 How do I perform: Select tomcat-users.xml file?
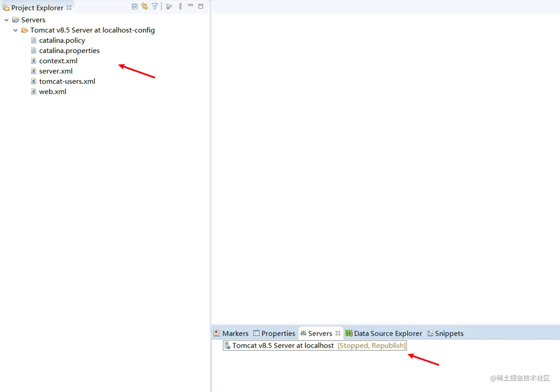click(x=67, y=81)
